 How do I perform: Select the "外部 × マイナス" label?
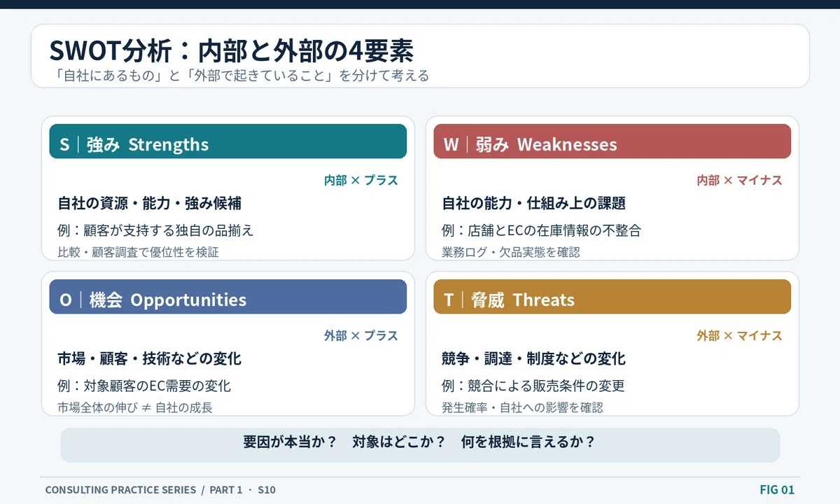(x=739, y=336)
